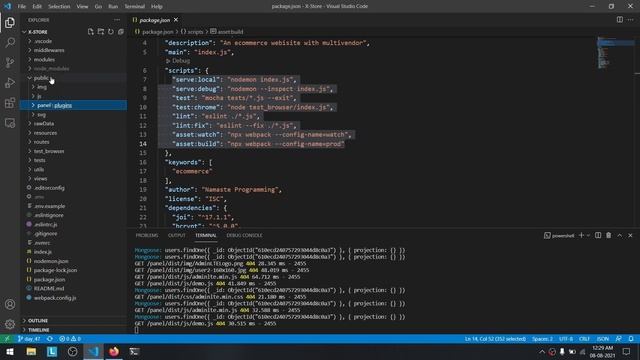Open the Terminal menu
Image resolution: width=640 pixels, height=360 pixels.
coord(135,6)
